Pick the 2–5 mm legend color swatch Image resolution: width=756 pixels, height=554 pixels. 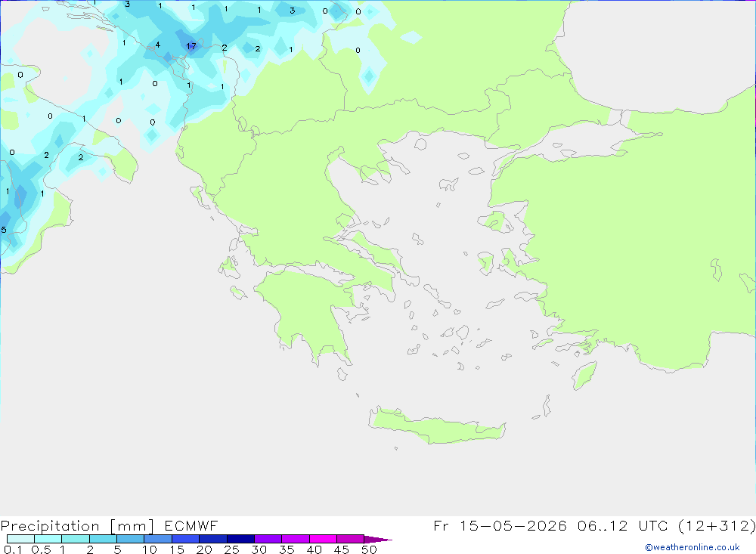[103, 539]
